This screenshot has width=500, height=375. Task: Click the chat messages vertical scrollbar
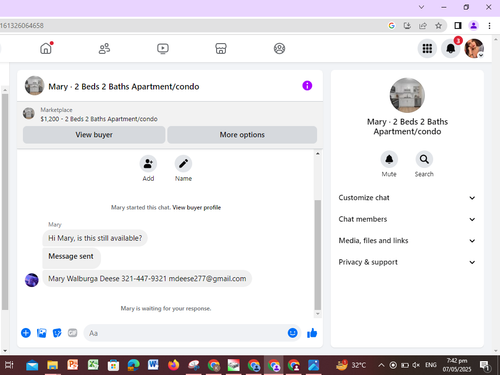click(x=318, y=255)
